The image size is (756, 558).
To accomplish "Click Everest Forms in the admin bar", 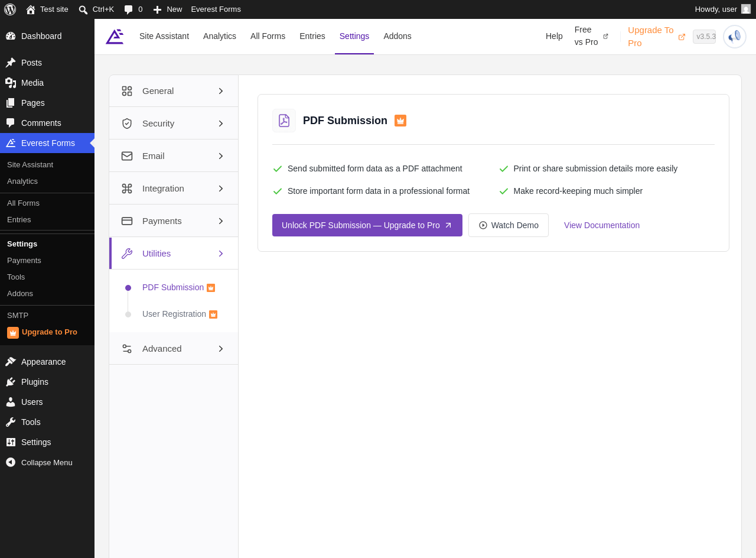I will click(216, 9).
